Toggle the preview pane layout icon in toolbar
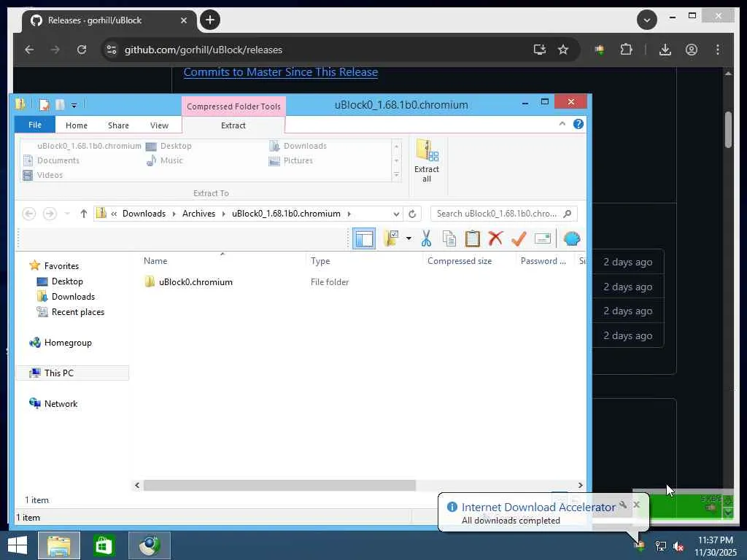The width and height of the screenshot is (747, 560). coord(364,238)
